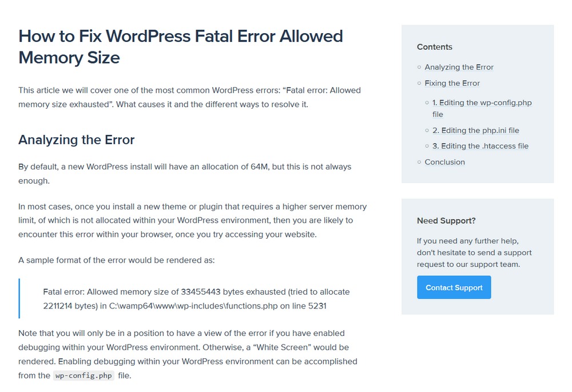The width and height of the screenshot is (572, 392).
Task: Jump to Fixing the Error section link
Action: tap(452, 83)
